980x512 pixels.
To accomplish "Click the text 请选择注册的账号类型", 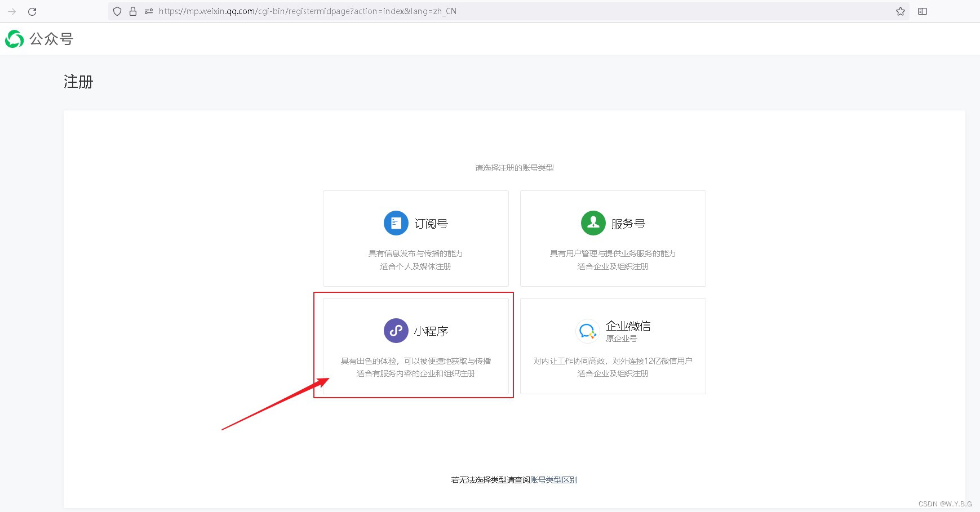I will point(515,168).
